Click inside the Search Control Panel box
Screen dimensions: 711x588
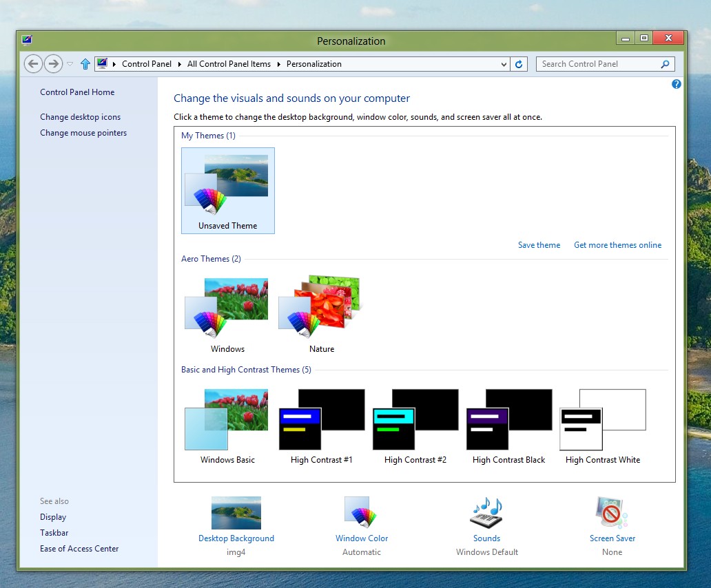pyautogui.click(x=599, y=63)
